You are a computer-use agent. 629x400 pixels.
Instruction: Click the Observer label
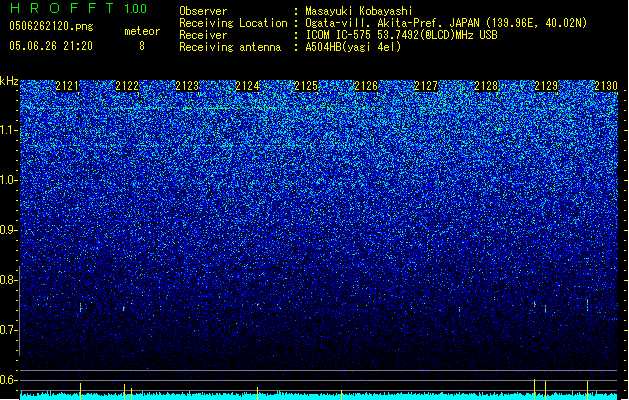coord(203,11)
